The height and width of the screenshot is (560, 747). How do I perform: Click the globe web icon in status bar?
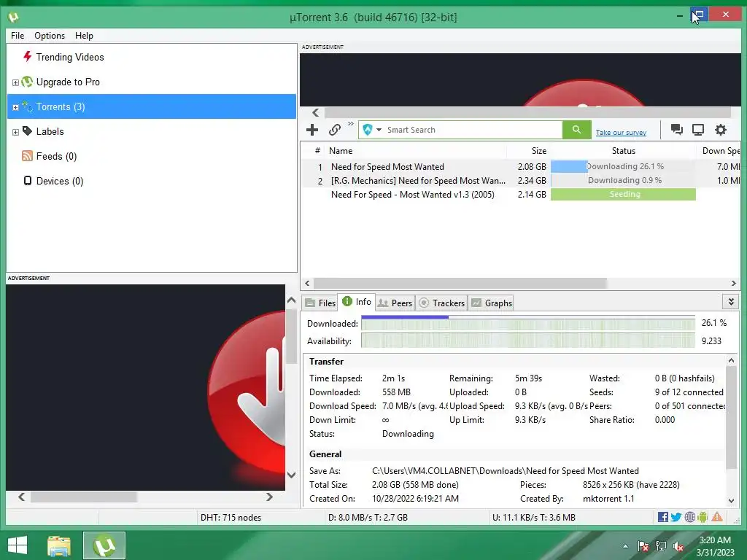tap(689, 517)
